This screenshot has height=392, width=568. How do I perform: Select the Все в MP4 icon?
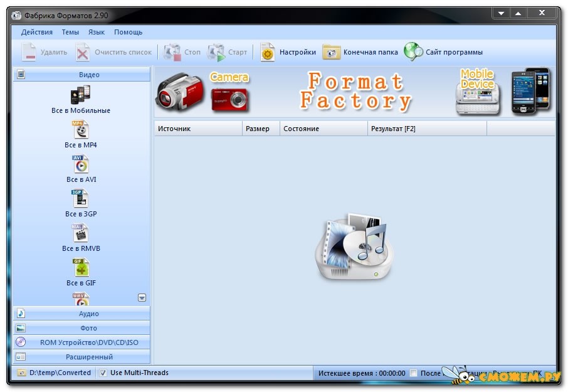(x=81, y=130)
